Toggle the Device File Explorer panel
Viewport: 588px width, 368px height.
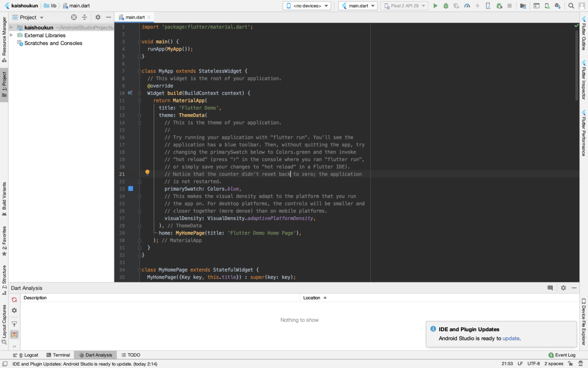(x=584, y=322)
